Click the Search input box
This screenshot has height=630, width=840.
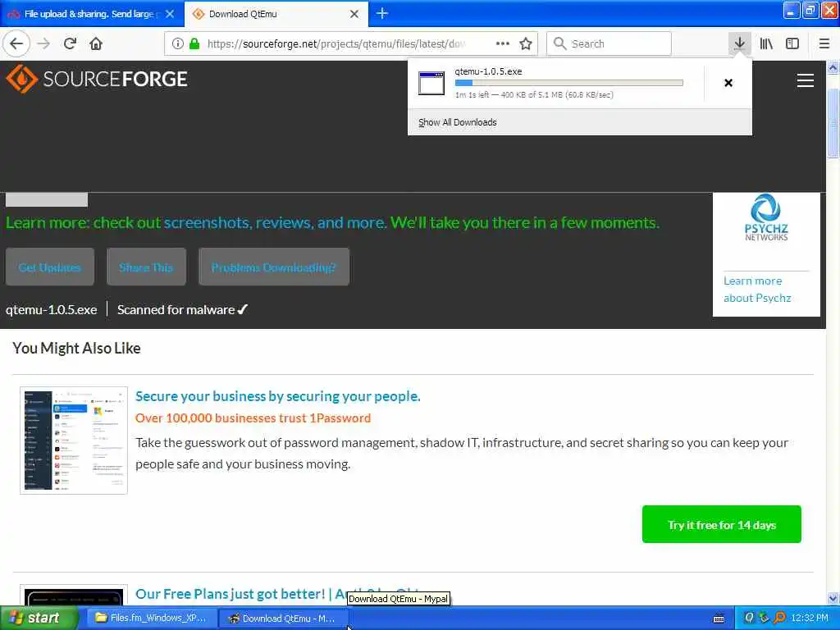[609, 43]
